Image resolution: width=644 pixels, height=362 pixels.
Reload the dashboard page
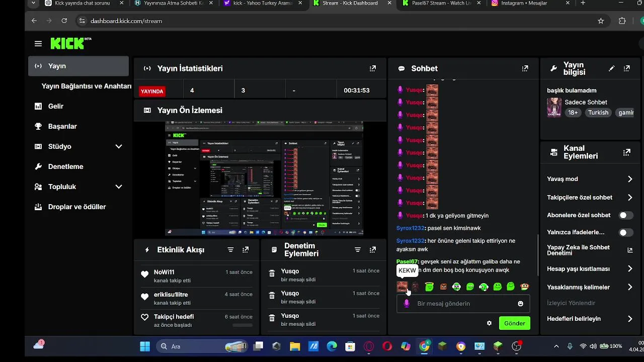click(64, 21)
